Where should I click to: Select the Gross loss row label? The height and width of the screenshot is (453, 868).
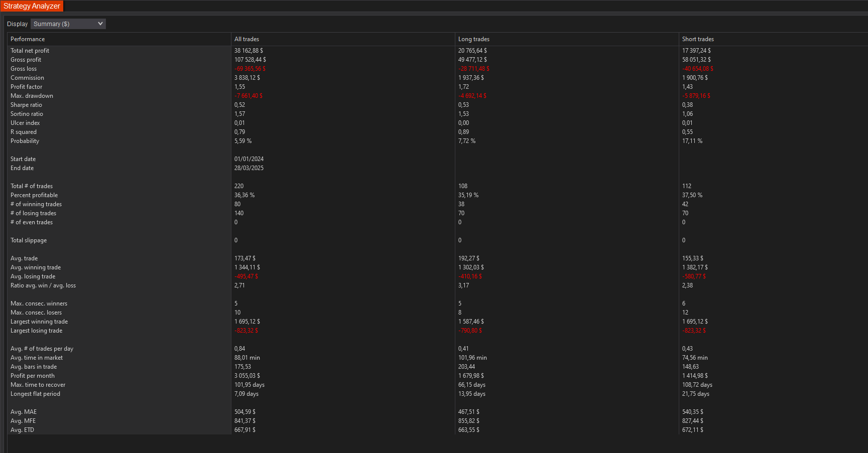[x=24, y=69]
